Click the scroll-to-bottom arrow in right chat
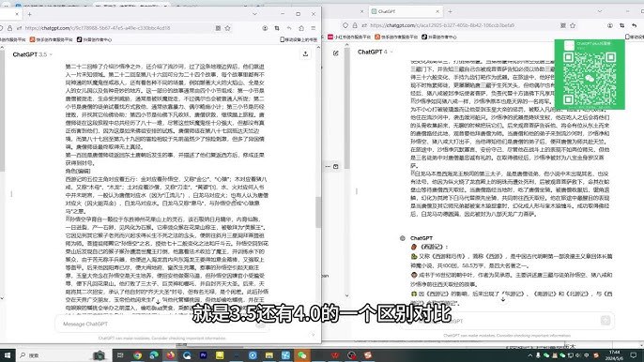 point(503,299)
